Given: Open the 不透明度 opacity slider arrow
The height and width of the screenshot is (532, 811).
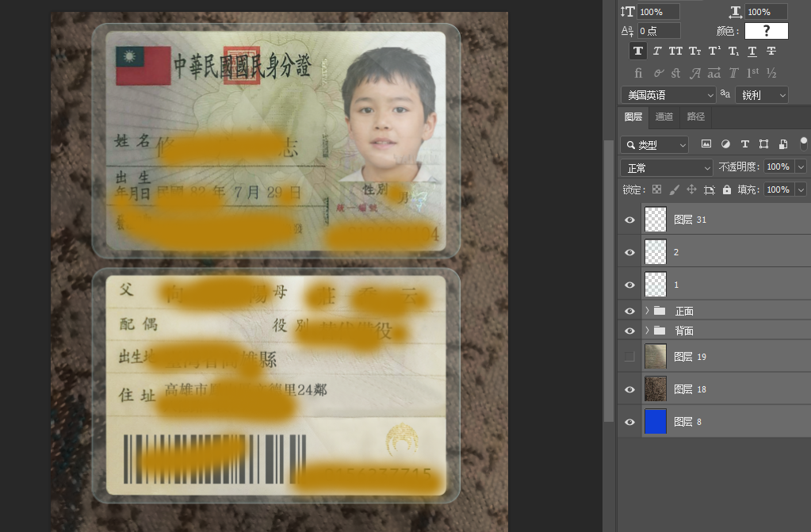Looking at the screenshot, I should point(801,166).
